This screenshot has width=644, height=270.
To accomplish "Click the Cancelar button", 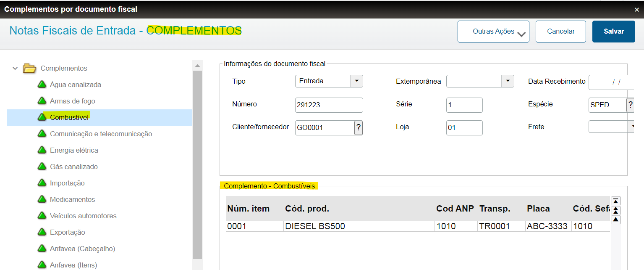I will click(x=560, y=31).
